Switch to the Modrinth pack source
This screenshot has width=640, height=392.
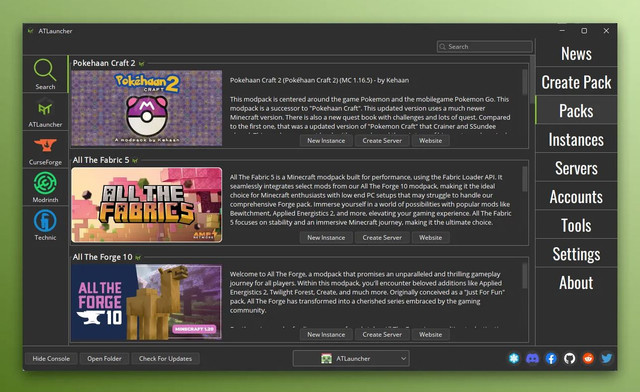coord(45,188)
